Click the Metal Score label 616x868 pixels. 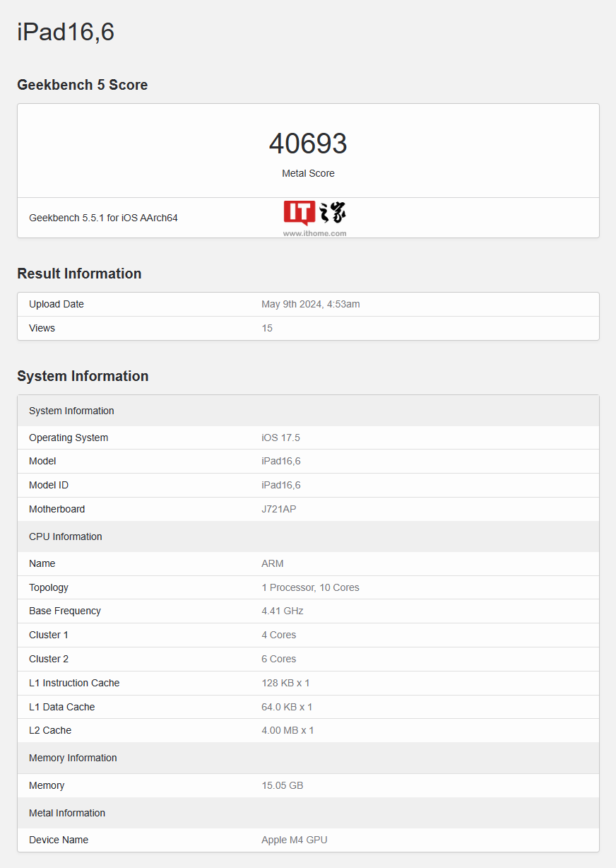(308, 173)
